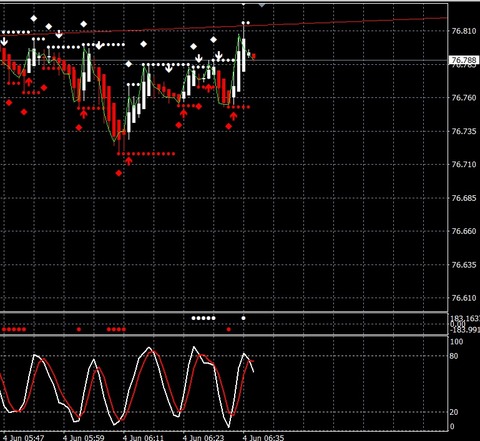The image size is (480, 441).
Task: Click the 76.685 price axis label
Action: click(464, 198)
